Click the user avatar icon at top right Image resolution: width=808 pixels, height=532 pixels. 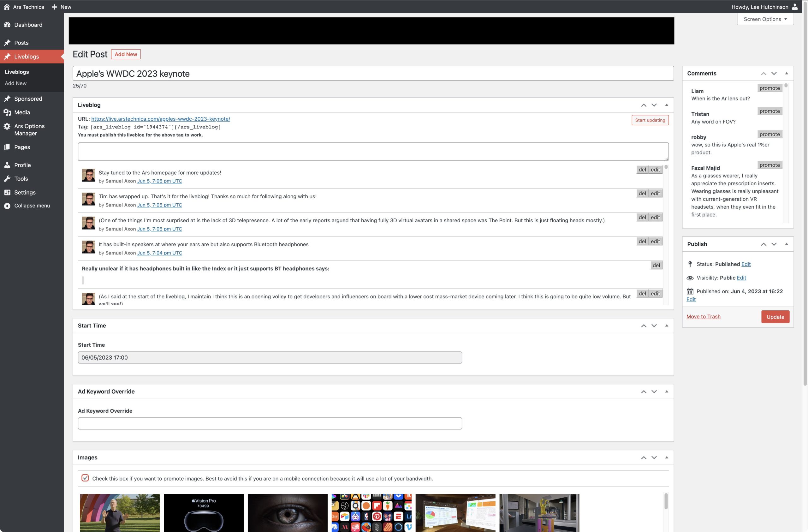click(795, 7)
